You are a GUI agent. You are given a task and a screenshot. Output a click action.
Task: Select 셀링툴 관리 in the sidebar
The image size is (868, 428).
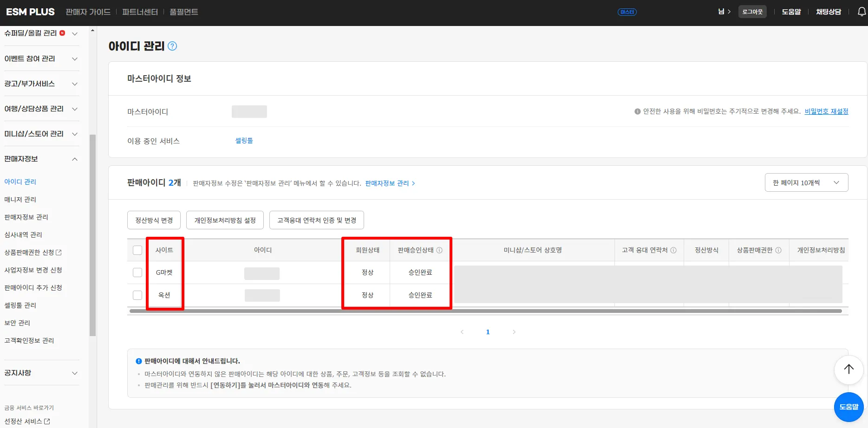coord(20,305)
